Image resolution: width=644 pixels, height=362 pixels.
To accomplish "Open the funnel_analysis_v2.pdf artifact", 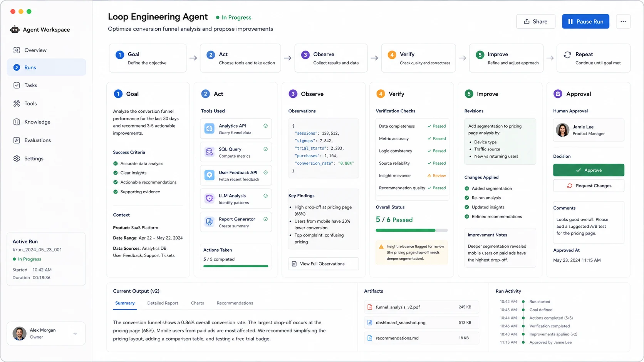I will click(x=421, y=307).
